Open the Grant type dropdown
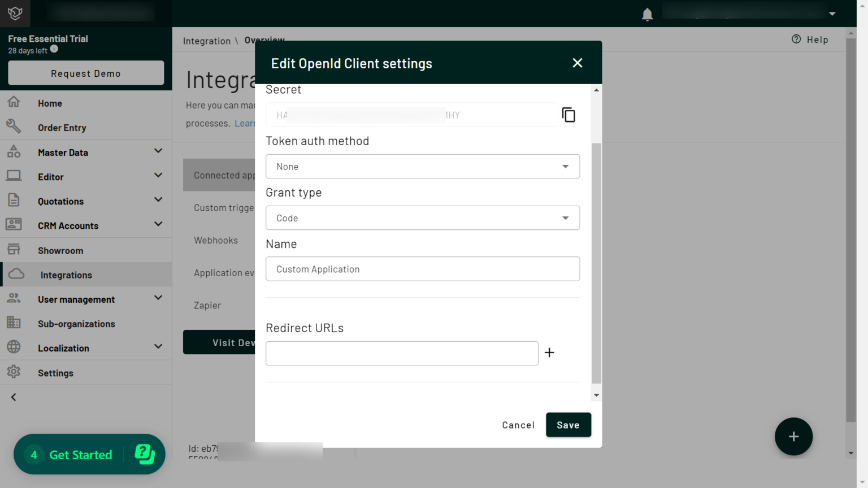Screen dimensions: 868x488 [423, 217]
